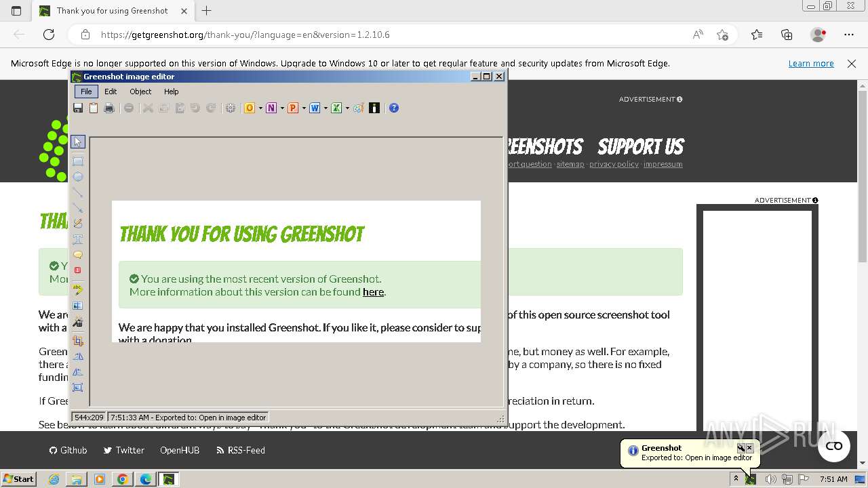This screenshot has height=488, width=868.
Task: Export screenshot to OneNote
Action: (x=271, y=108)
